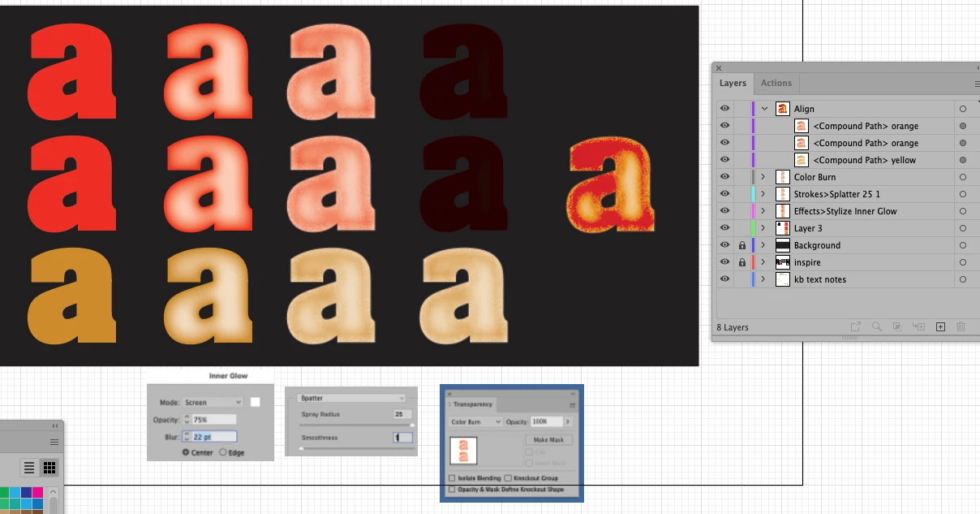This screenshot has height=514, width=980.
Task: Click target circle for Effects>Stylize Inner Glow layer
Action: 963,211
